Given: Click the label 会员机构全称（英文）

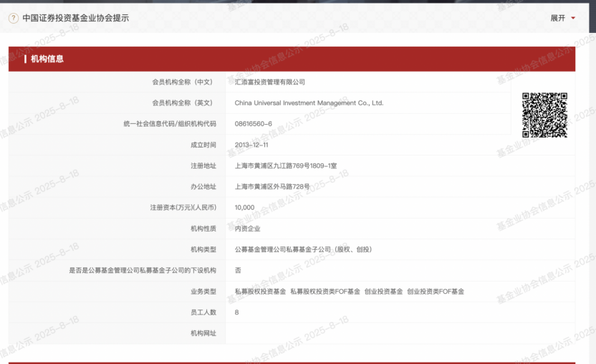Looking at the screenshot, I should (x=184, y=103).
